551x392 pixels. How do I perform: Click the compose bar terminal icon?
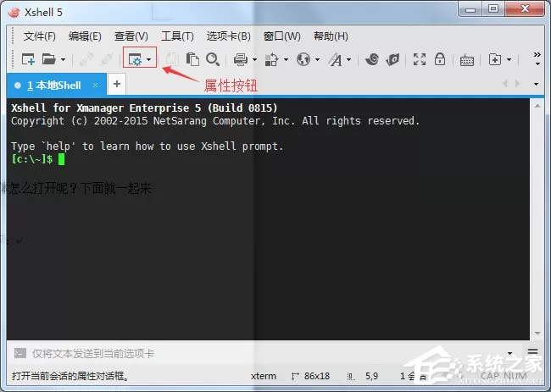pos(20,353)
